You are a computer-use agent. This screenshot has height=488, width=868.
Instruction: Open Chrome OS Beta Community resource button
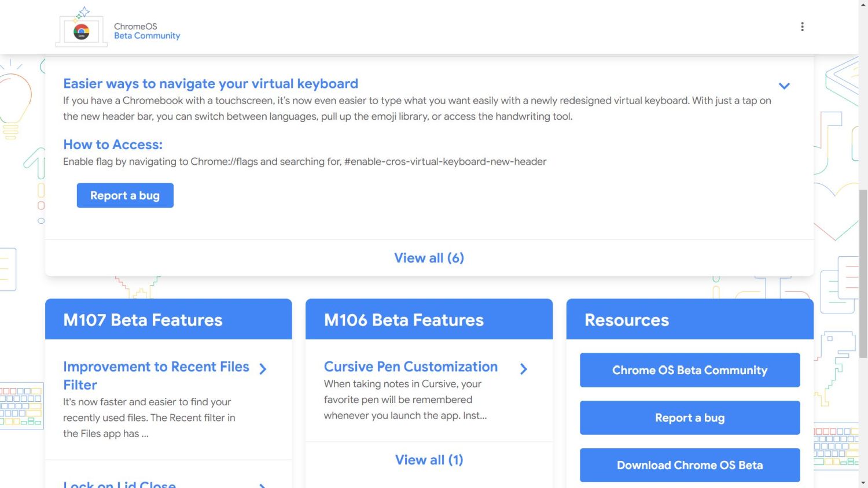point(690,370)
